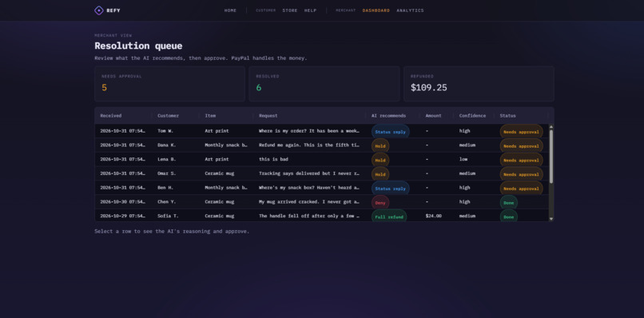Click the Ceramic mug item in Omar S.'s row

point(219,173)
